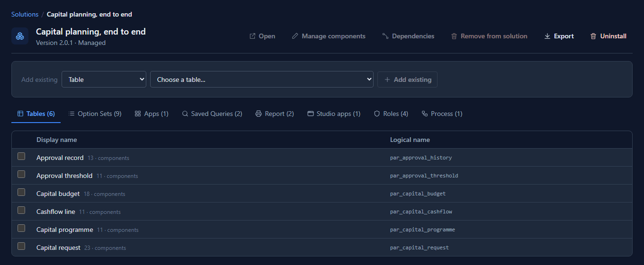Viewport: 644px width, 265px height.
Task: Click the Cashflow line table name
Action: pyautogui.click(x=56, y=212)
